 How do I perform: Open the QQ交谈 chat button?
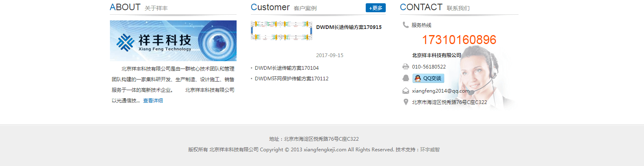428,78
